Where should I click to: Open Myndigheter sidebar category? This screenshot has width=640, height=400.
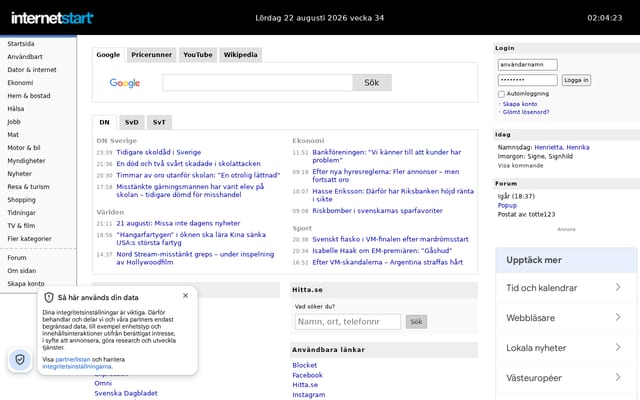click(x=26, y=161)
